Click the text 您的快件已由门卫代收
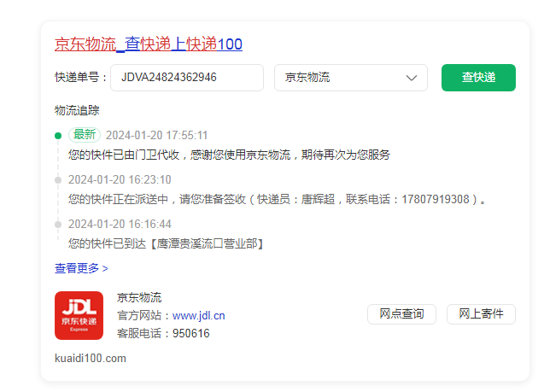 coord(124,155)
